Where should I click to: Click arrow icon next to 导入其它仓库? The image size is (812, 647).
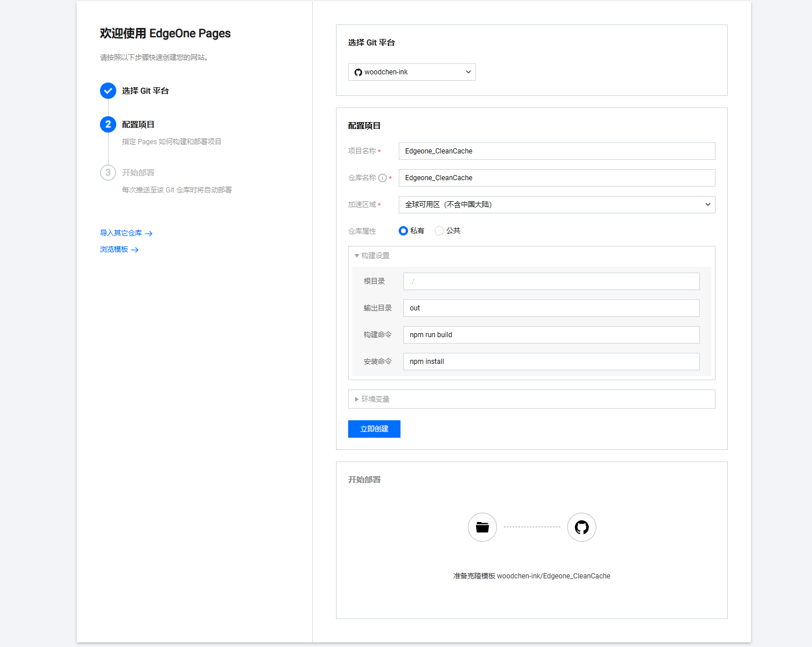pyautogui.click(x=149, y=234)
